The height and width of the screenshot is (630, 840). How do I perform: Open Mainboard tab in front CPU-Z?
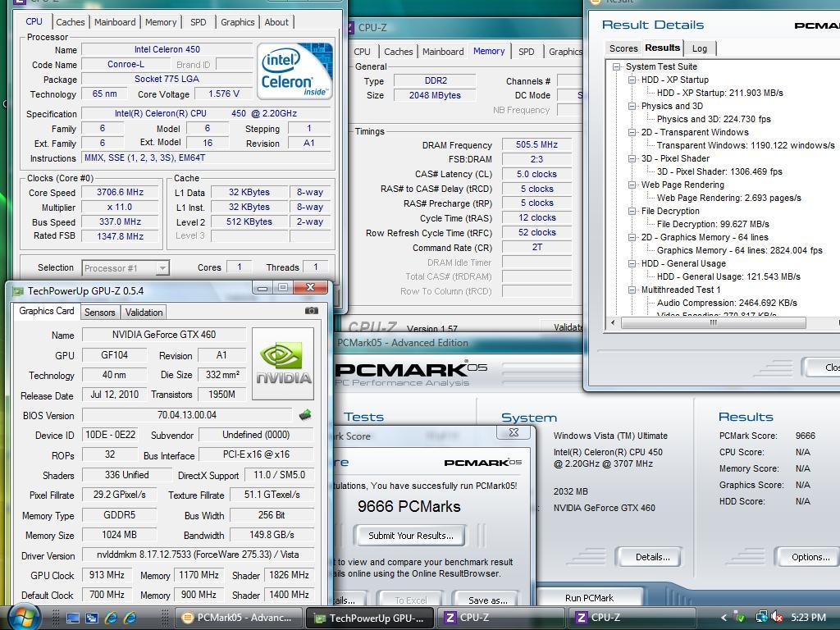point(115,22)
